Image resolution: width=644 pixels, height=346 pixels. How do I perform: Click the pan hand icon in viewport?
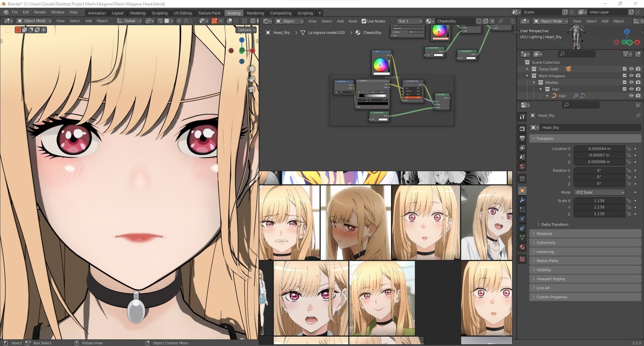point(251,79)
